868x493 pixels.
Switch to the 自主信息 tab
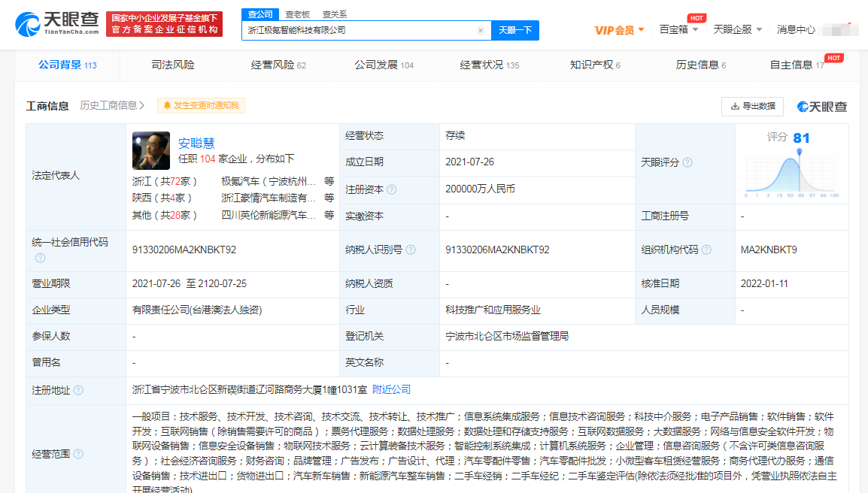point(797,65)
